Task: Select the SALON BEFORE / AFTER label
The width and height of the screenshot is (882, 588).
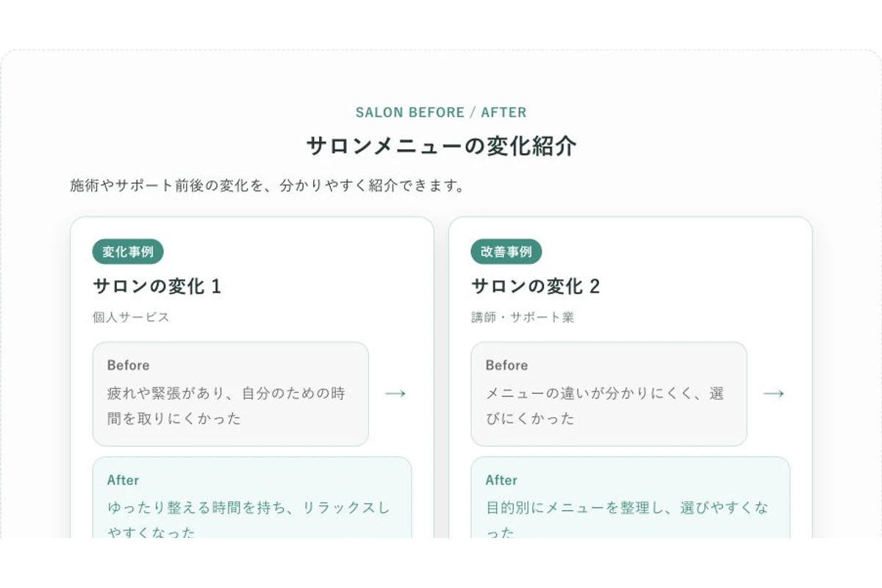Action: click(x=441, y=112)
